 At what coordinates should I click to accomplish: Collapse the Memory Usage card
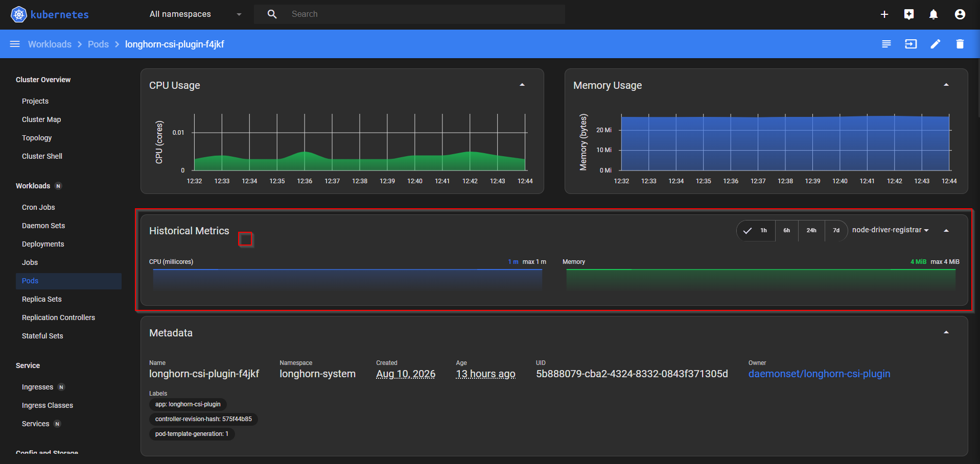point(946,85)
